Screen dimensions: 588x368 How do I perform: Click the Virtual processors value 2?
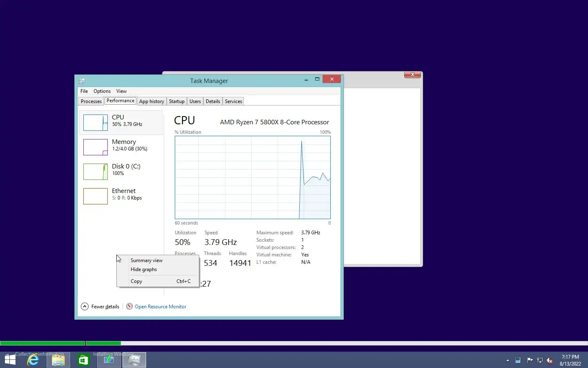coord(303,247)
